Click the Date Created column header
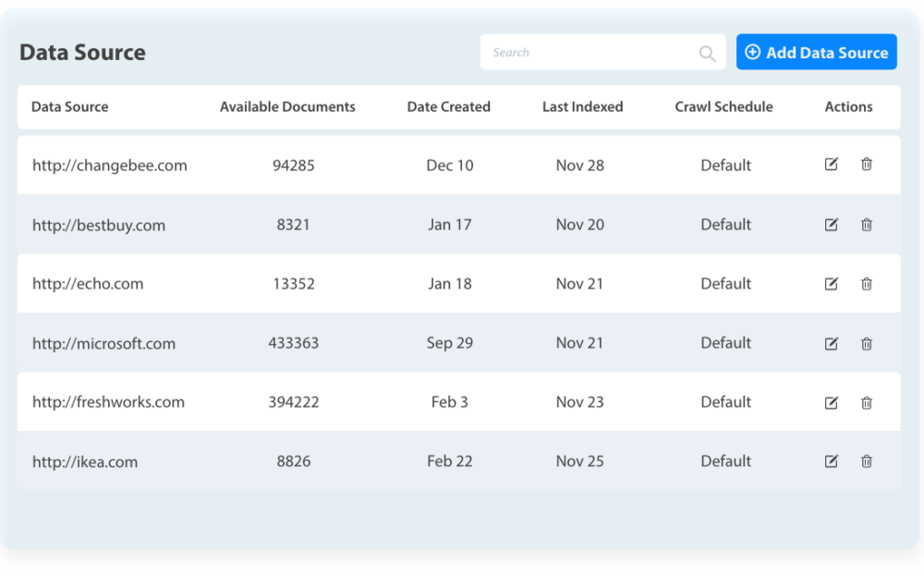 448,106
